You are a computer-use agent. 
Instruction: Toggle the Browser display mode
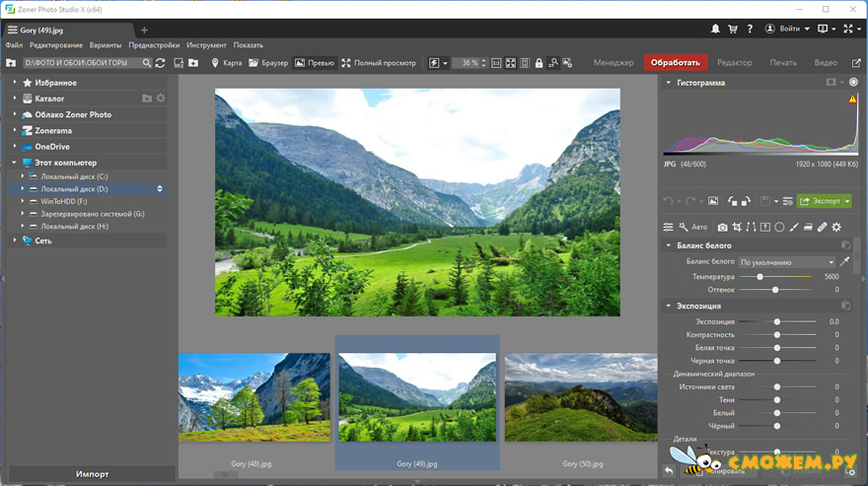[268, 63]
